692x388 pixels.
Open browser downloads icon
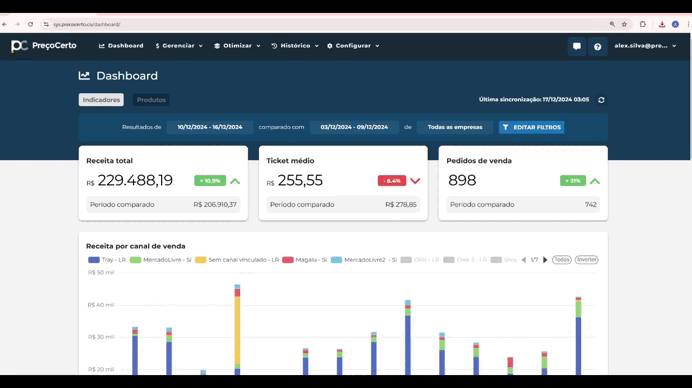(662, 24)
